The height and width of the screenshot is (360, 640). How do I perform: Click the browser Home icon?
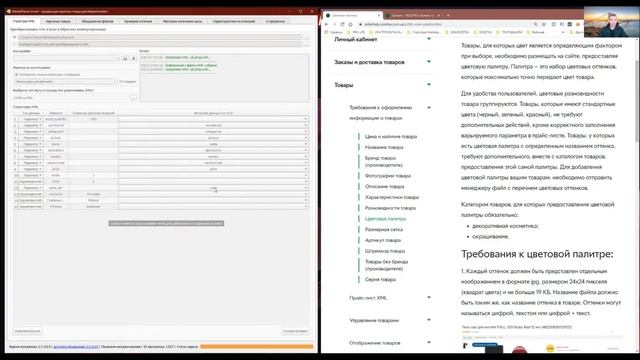pos(350,24)
